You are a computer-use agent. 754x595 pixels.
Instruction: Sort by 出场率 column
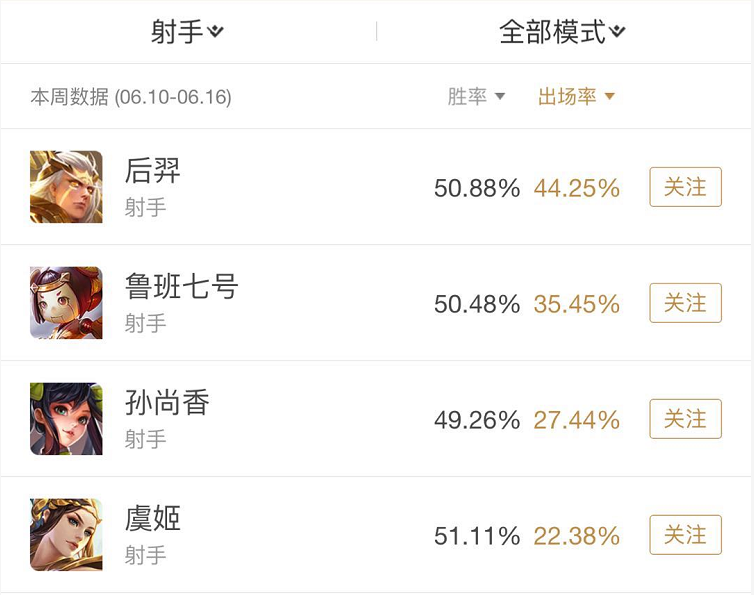point(576,96)
